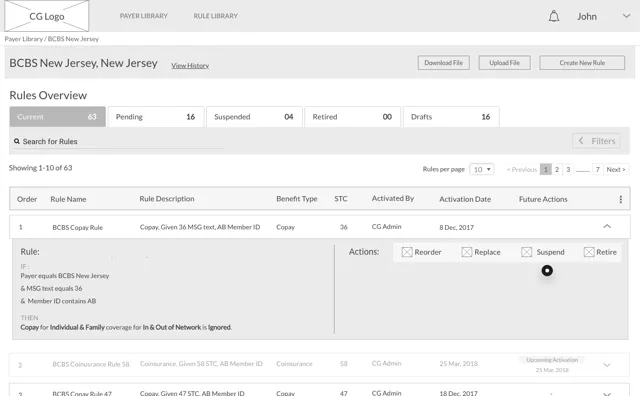
Task: Click Upload File button
Action: pyautogui.click(x=504, y=63)
